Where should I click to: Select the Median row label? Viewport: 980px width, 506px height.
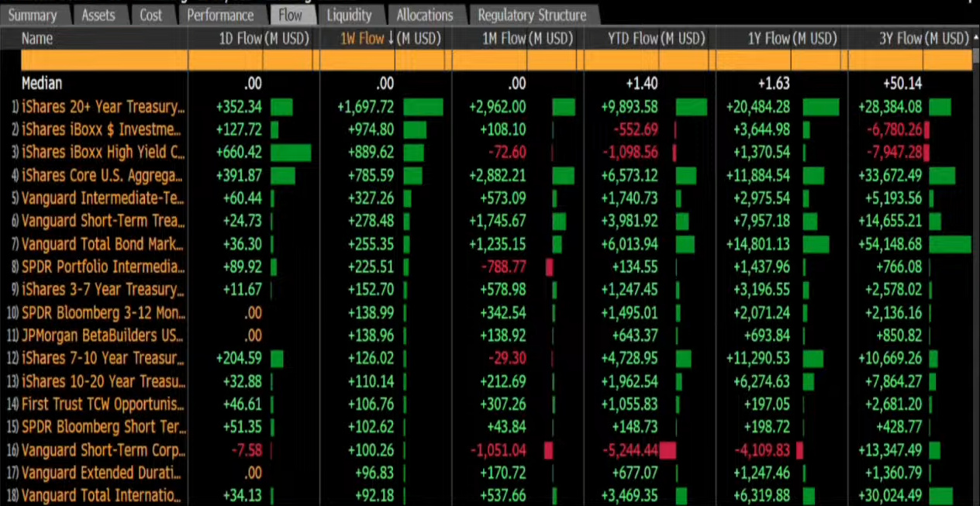point(42,84)
